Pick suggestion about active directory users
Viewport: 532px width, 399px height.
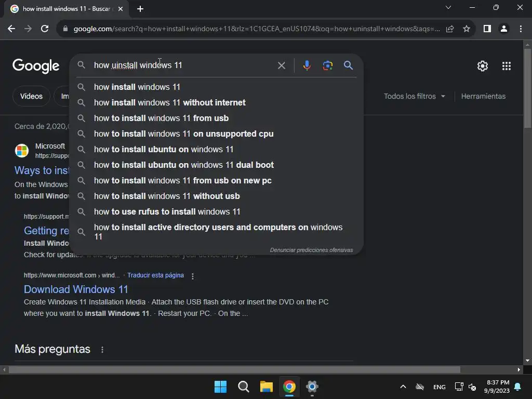coord(217,232)
